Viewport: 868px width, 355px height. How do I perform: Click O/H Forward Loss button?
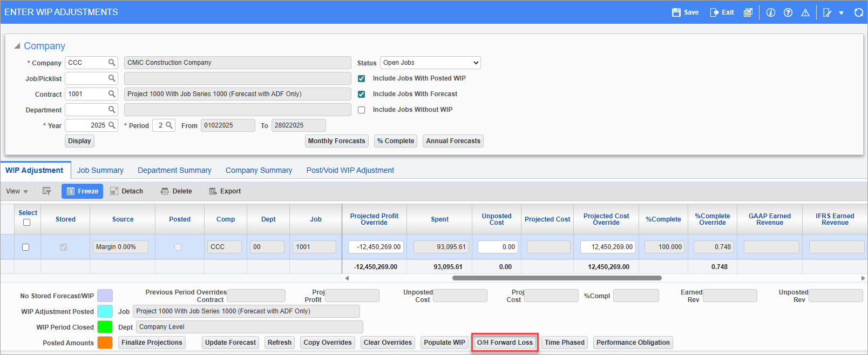click(x=505, y=343)
